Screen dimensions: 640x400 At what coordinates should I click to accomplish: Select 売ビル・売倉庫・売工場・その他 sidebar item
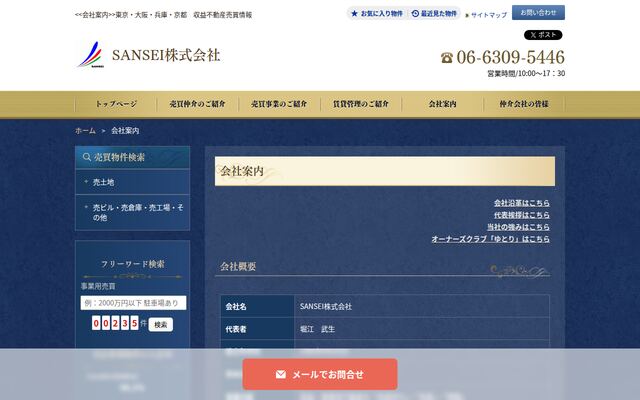[x=133, y=212]
